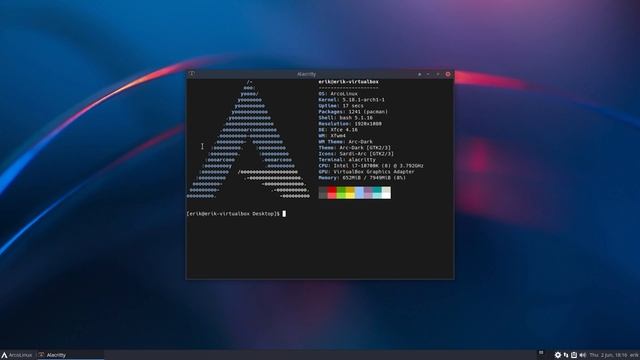Open the ArcoLinux applications menu
Image resolution: width=640 pixels, height=360 pixels.
(x=17, y=355)
